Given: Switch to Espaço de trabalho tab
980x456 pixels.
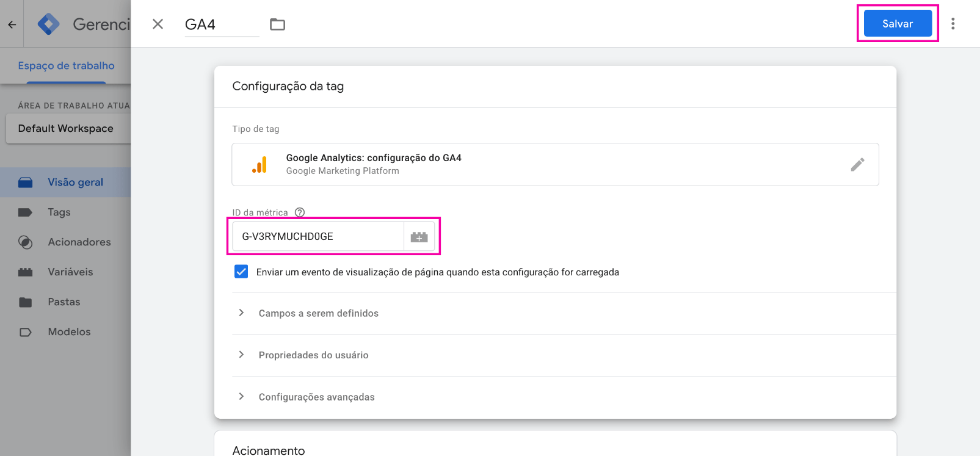Looking at the screenshot, I should (x=66, y=65).
